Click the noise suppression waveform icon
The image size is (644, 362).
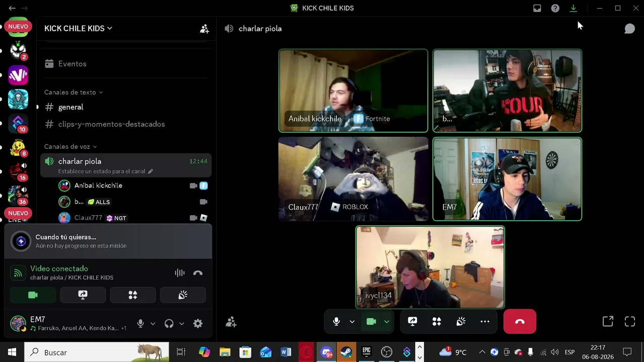click(x=180, y=273)
